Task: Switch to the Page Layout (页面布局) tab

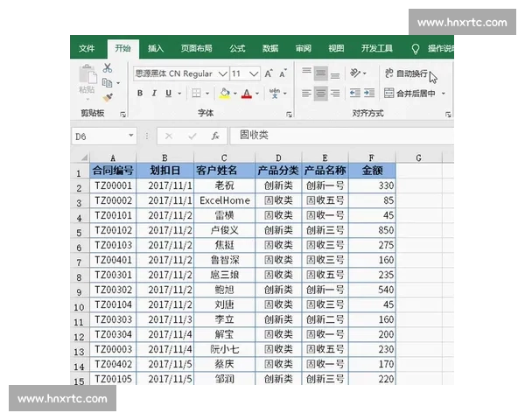Action: [x=197, y=49]
